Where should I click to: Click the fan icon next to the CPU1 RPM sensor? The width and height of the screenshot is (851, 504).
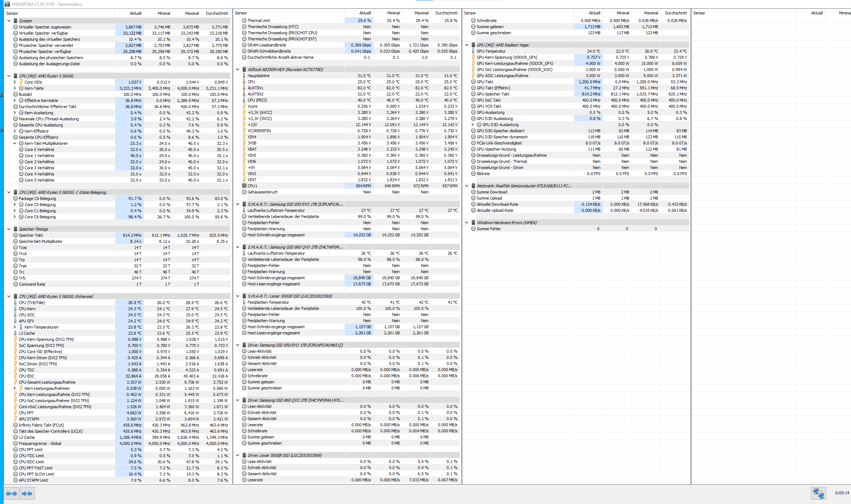(244, 186)
